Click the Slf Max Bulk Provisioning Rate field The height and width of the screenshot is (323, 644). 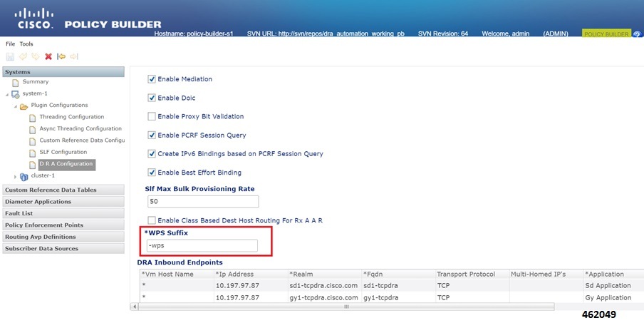(x=203, y=201)
